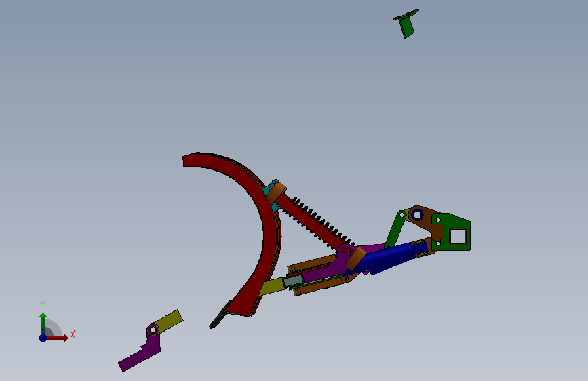Click the Y axis label of the triad
Viewport: 588px width, 381px height.
tap(43, 304)
